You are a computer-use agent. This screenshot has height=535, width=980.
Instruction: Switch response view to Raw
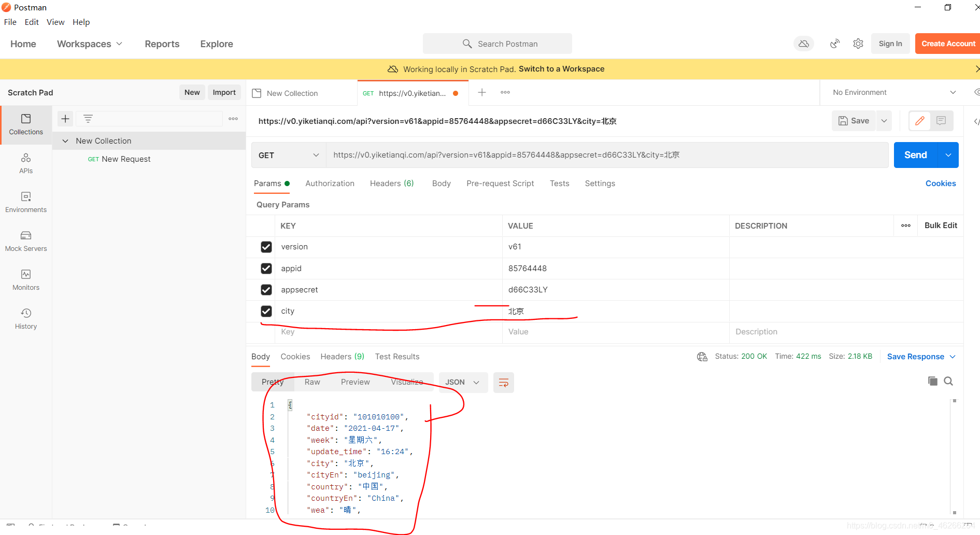coord(313,382)
